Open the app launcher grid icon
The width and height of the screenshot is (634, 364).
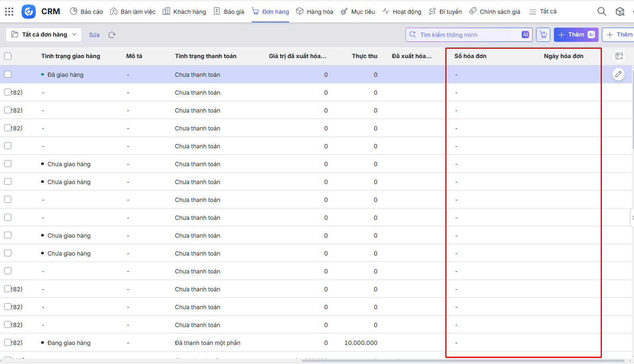(x=9, y=11)
